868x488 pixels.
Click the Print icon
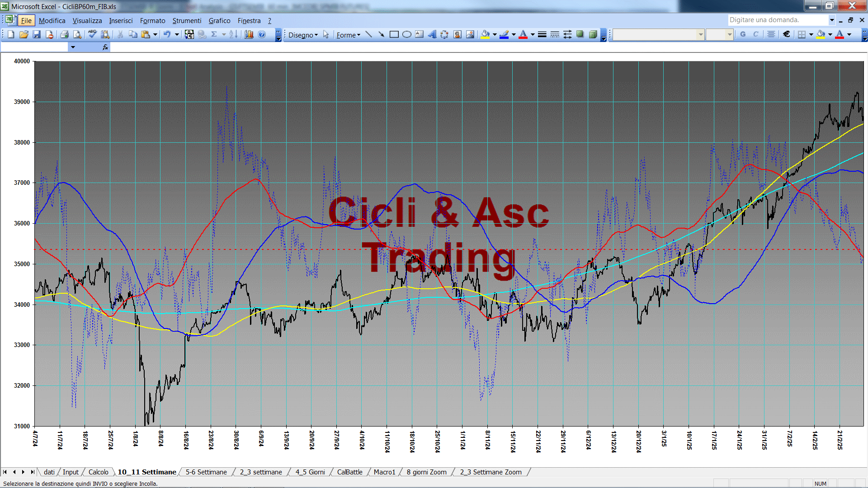pyautogui.click(x=64, y=34)
